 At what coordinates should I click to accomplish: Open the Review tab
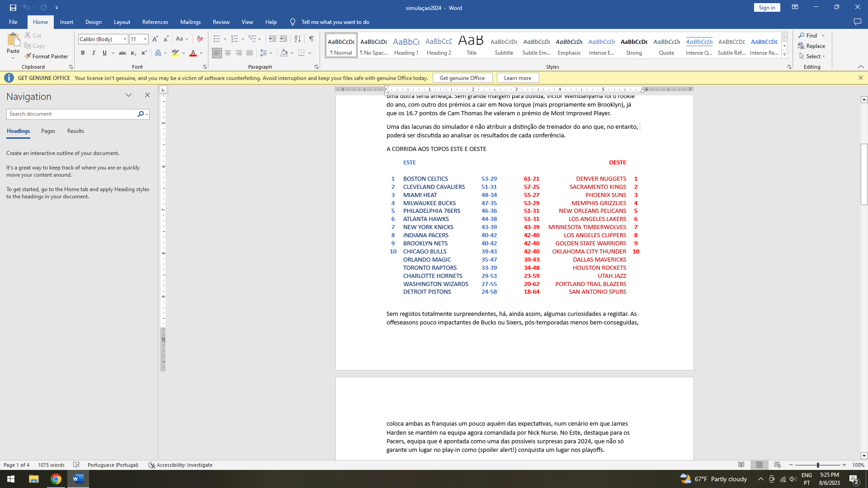[x=221, y=22]
